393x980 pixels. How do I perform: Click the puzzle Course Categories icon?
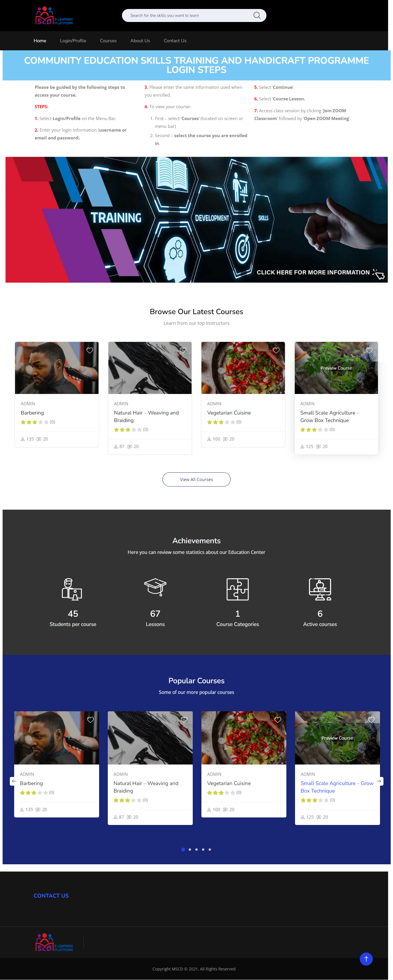coord(238,589)
